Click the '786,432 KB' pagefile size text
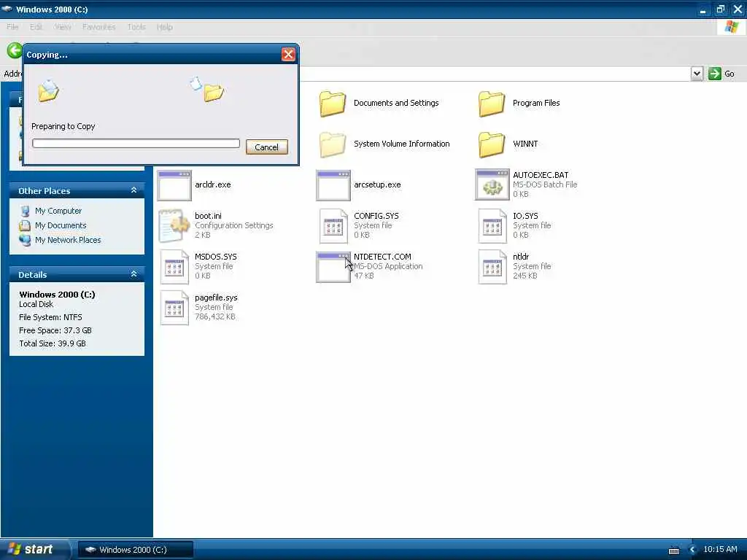747x560 pixels. [x=215, y=317]
